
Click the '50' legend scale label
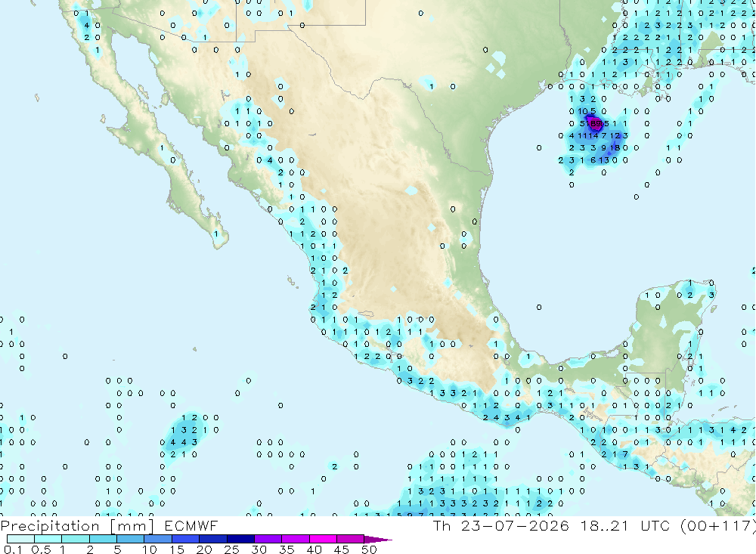(369, 549)
